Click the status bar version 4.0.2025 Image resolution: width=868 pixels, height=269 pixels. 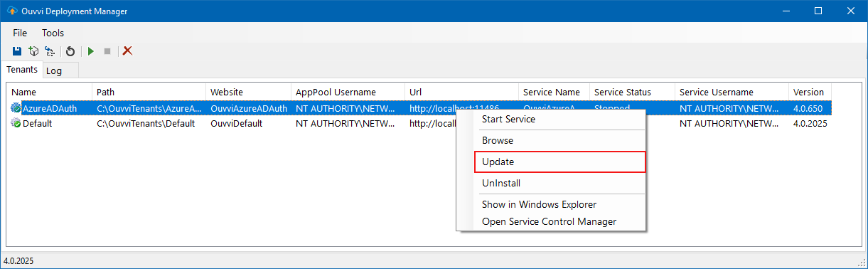click(x=18, y=261)
